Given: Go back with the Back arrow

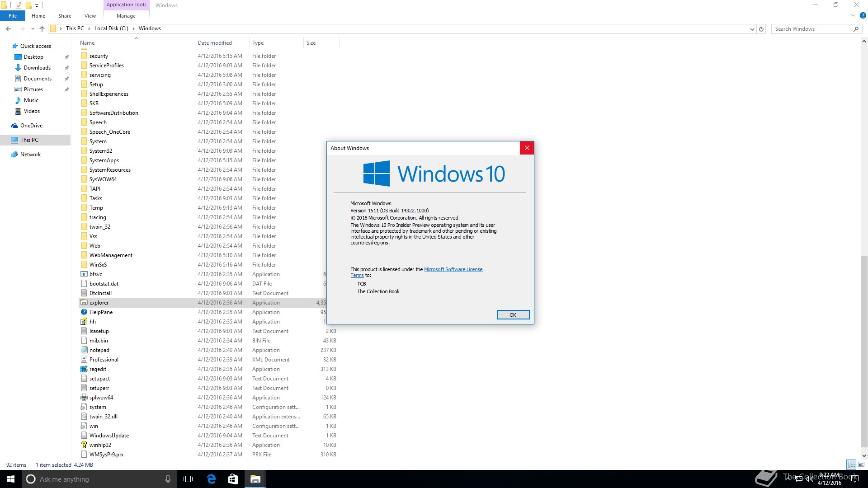Looking at the screenshot, I should click(9, 28).
